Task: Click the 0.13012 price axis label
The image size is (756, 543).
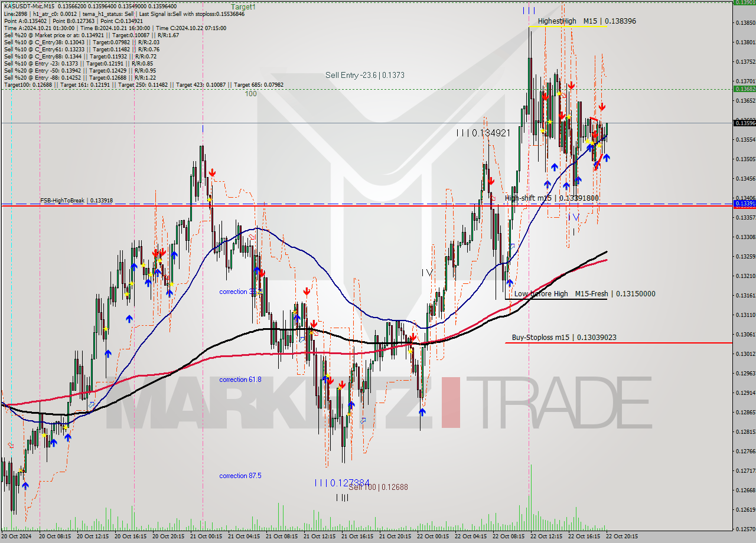Action: pos(745,354)
